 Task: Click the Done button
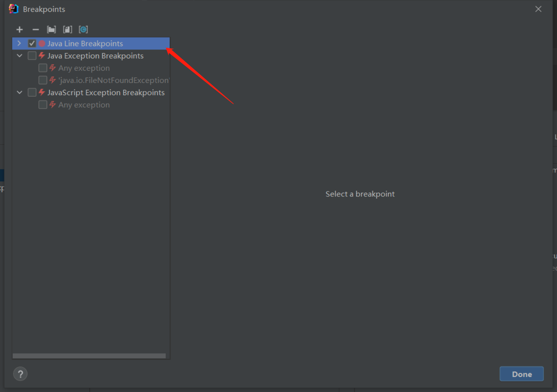522,374
